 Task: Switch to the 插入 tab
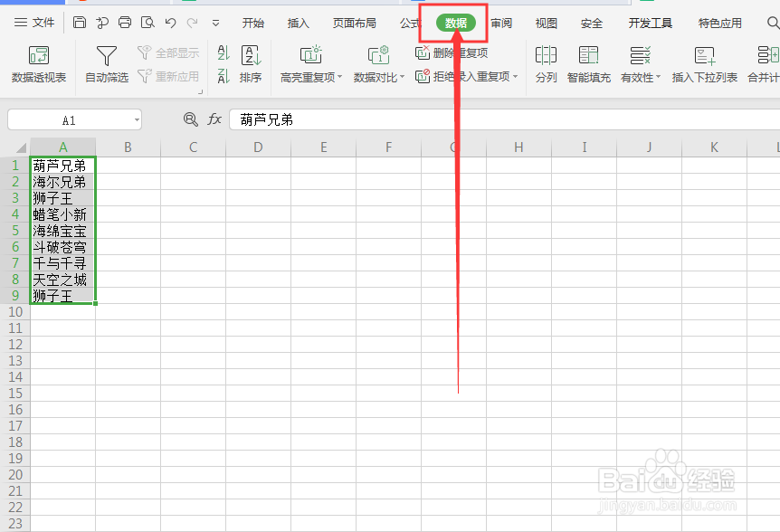coord(298,23)
